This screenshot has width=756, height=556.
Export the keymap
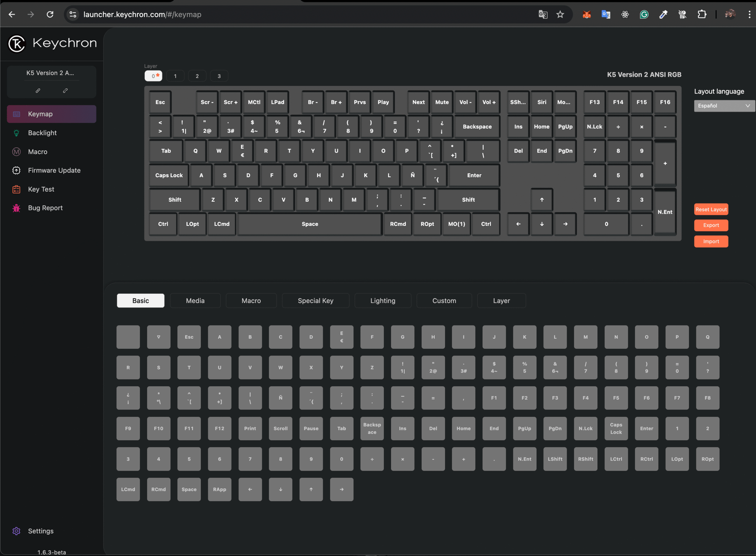[x=711, y=225]
